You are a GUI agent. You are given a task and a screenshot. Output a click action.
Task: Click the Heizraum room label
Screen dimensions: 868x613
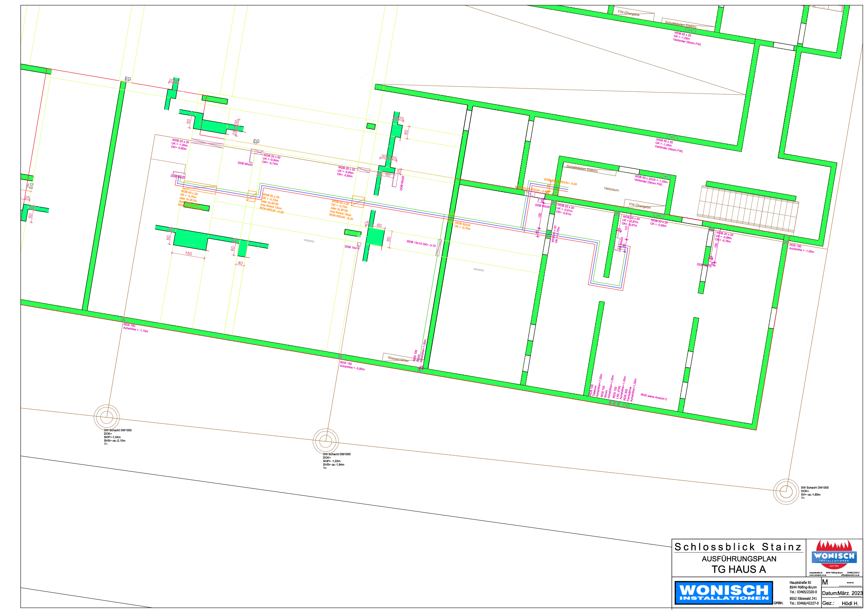(x=611, y=189)
